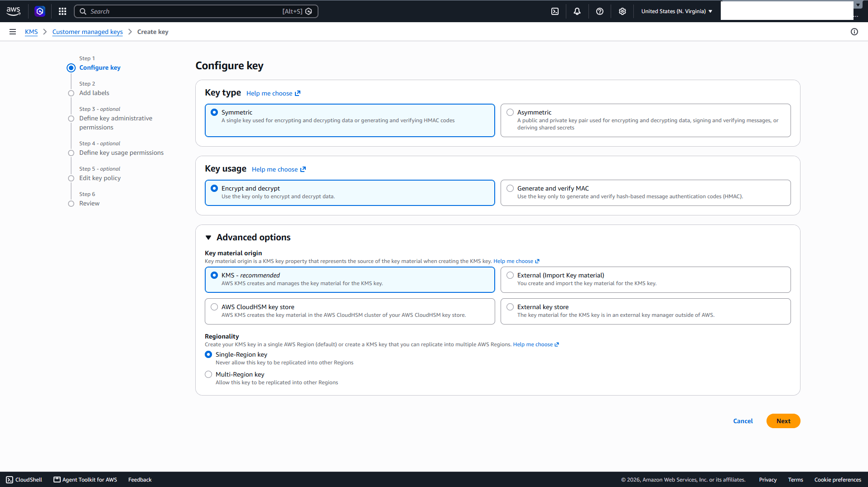Click the Feedback link in footer

tap(140, 480)
